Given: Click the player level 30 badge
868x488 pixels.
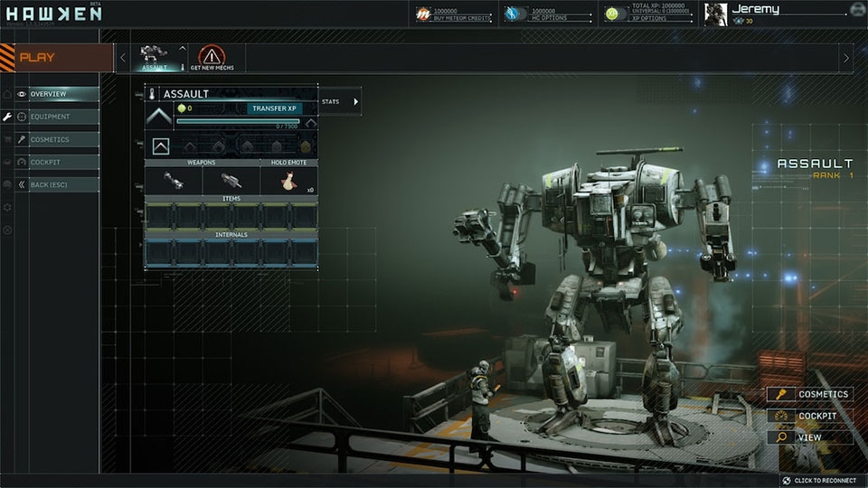Looking at the screenshot, I should 743,21.
